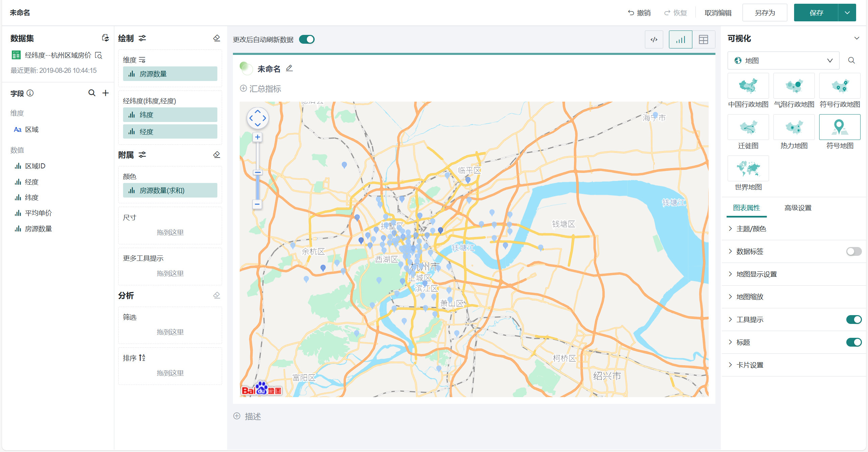Expand the 主题/颜色 section
Viewport: 868px width, 452px height.
pos(751,229)
